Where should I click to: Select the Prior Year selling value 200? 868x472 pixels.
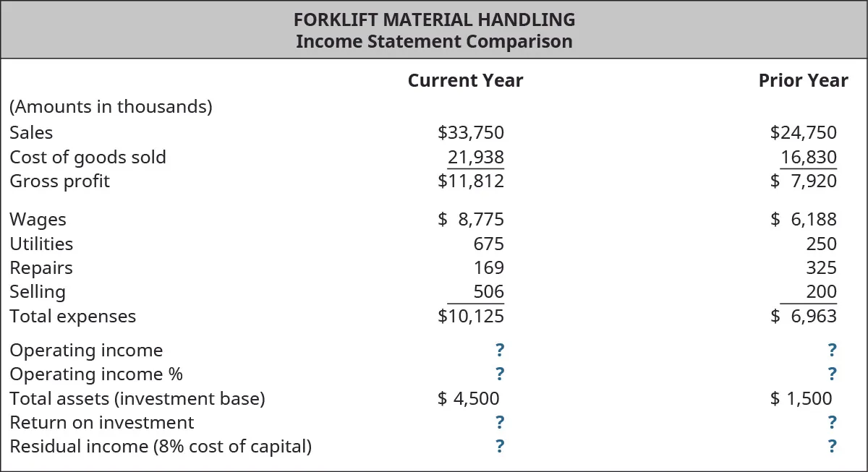click(x=821, y=292)
